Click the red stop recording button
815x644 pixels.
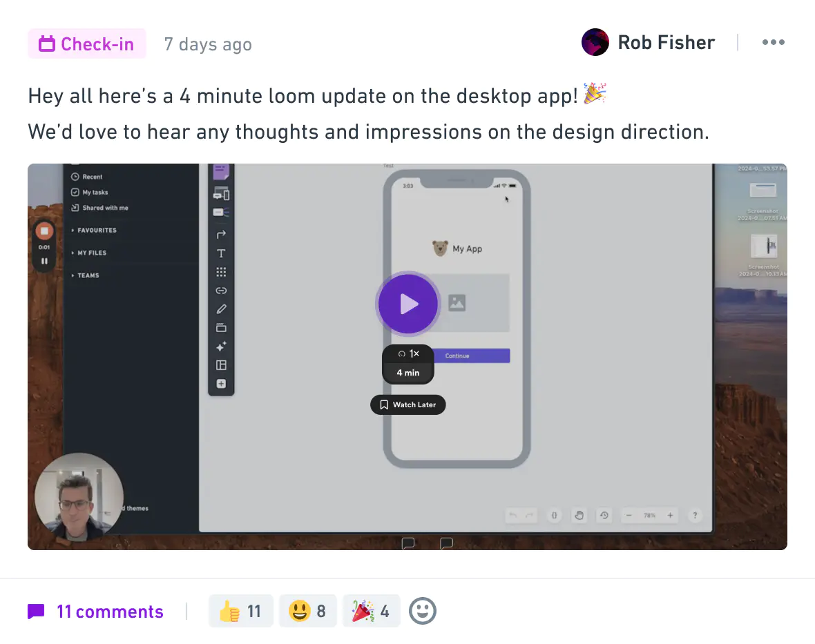[44, 231]
